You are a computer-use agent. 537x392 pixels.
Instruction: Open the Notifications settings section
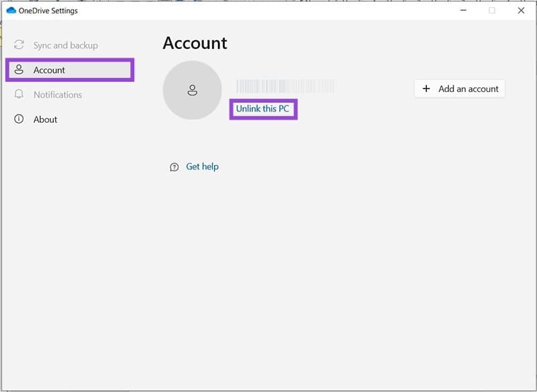58,95
